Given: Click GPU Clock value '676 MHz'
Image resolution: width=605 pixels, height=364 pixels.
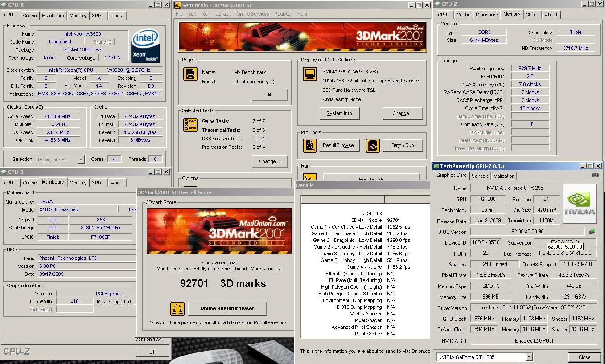Looking at the screenshot, I should (484, 319).
